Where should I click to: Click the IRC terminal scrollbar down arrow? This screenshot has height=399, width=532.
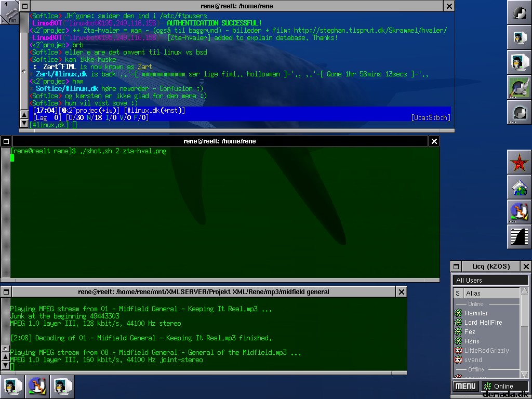[x=24, y=123]
